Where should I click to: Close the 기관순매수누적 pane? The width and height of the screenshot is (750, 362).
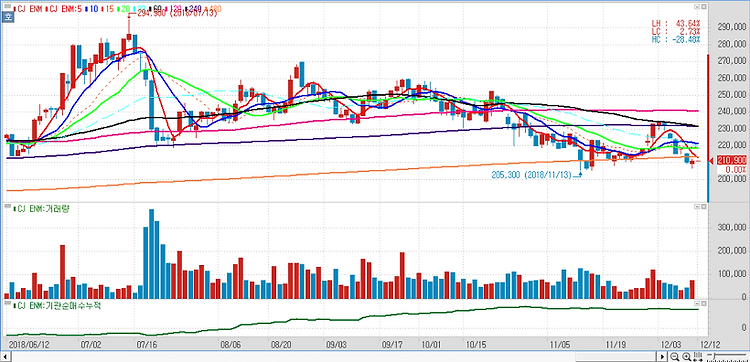coord(704,303)
